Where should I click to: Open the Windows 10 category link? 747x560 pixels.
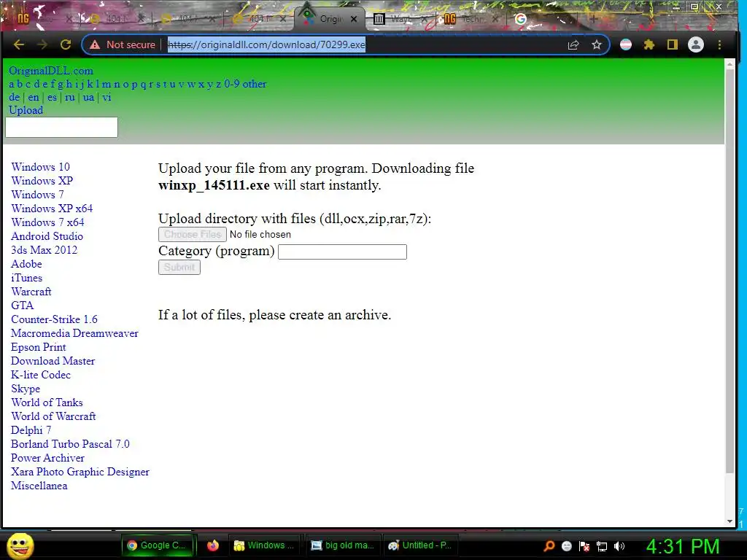41,167
